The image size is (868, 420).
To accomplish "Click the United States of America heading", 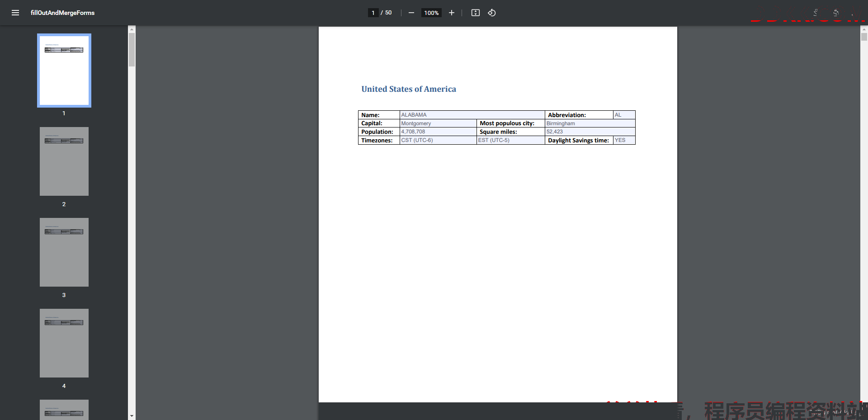I will pos(409,89).
